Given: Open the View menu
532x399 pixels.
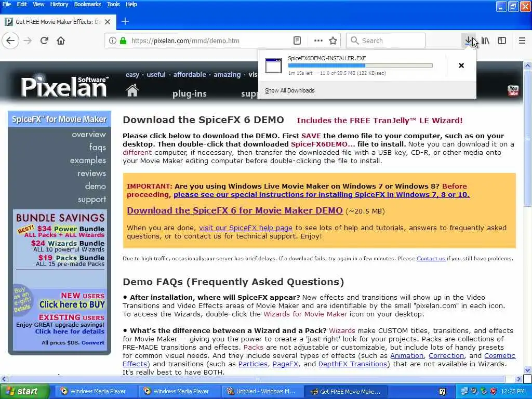Looking at the screenshot, I should (38, 4).
